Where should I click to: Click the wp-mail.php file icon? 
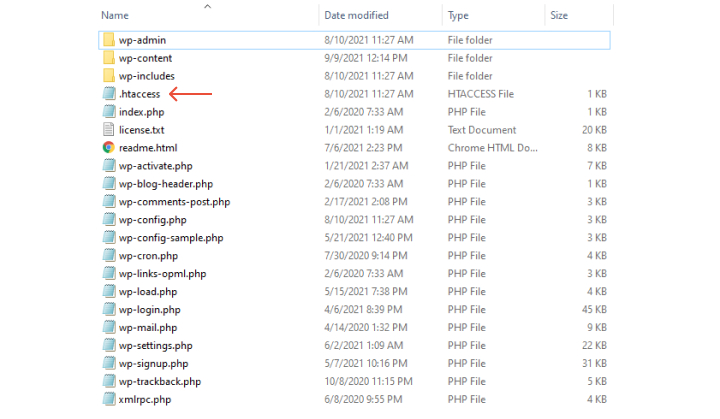tap(109, 327)
